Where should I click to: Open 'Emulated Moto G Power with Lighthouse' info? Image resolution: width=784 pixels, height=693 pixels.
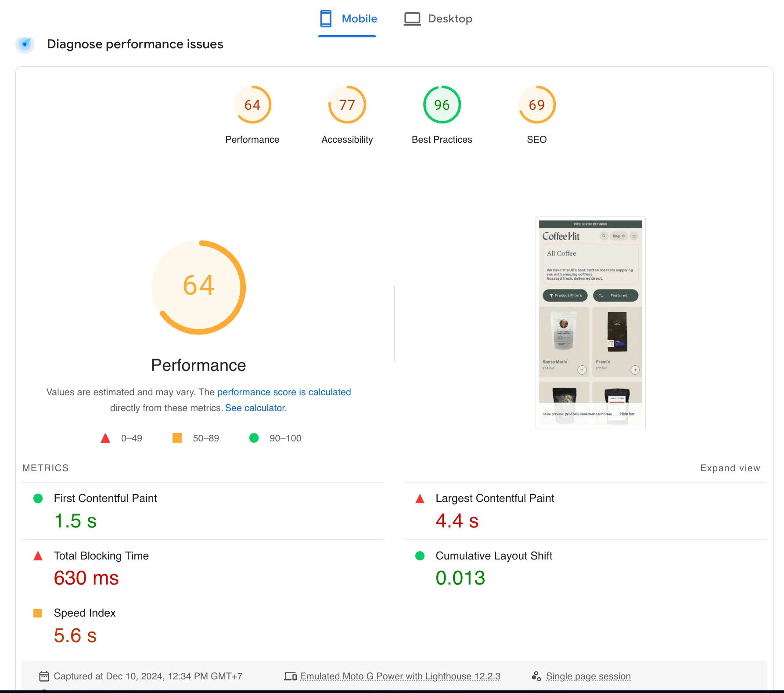click(x=400, y=676)
